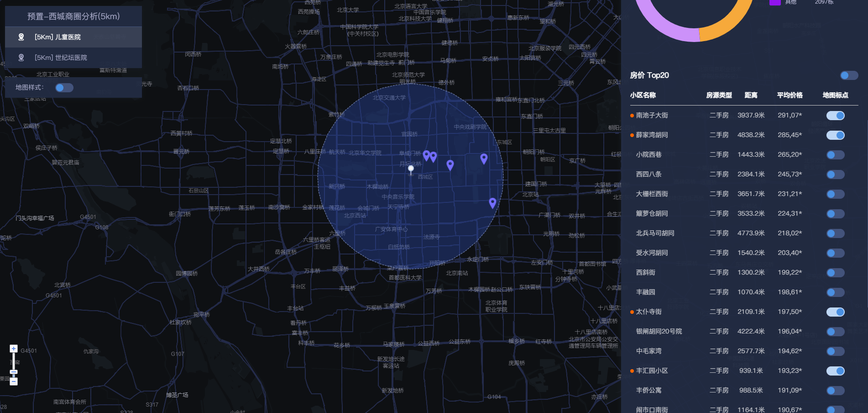This screenshot has height=413, width=868.
Task: Click the 平均价格 column header
Action: [x=790, y=95]
